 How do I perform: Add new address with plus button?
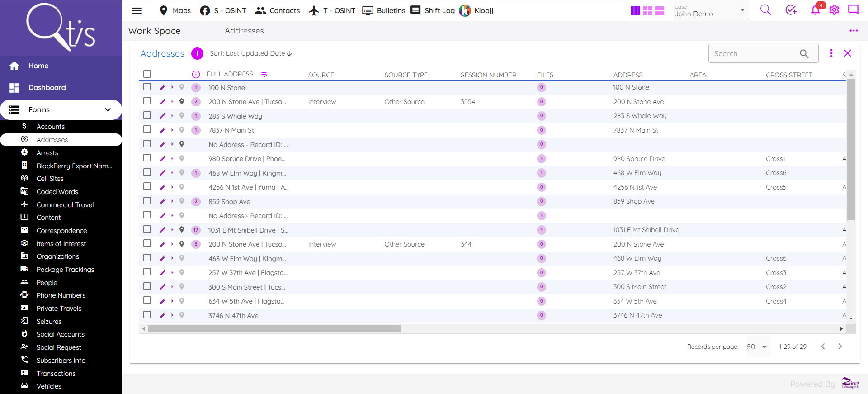tap(197, 53)
